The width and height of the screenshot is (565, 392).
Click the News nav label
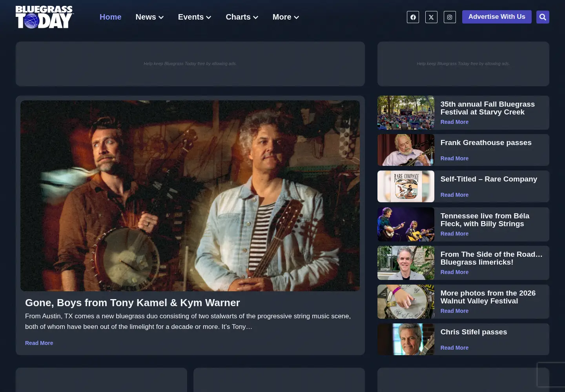146,17
